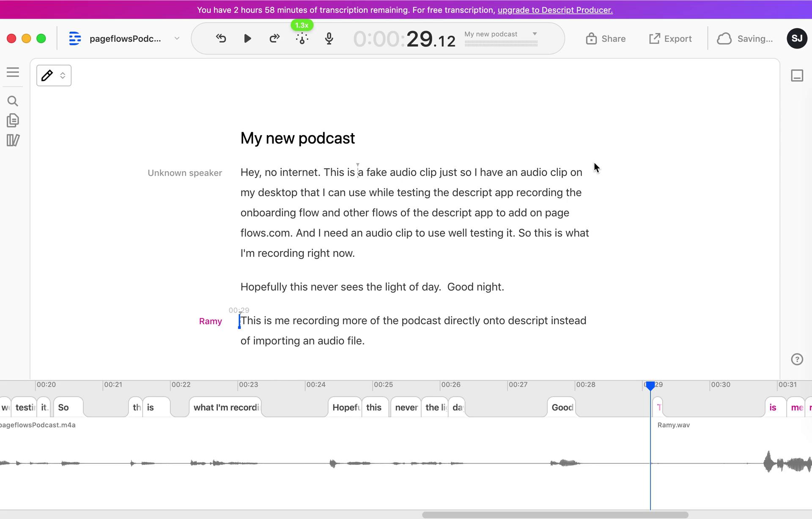Start playback with the Play button
Screen dimensions: 812x519
coord(247,38)
